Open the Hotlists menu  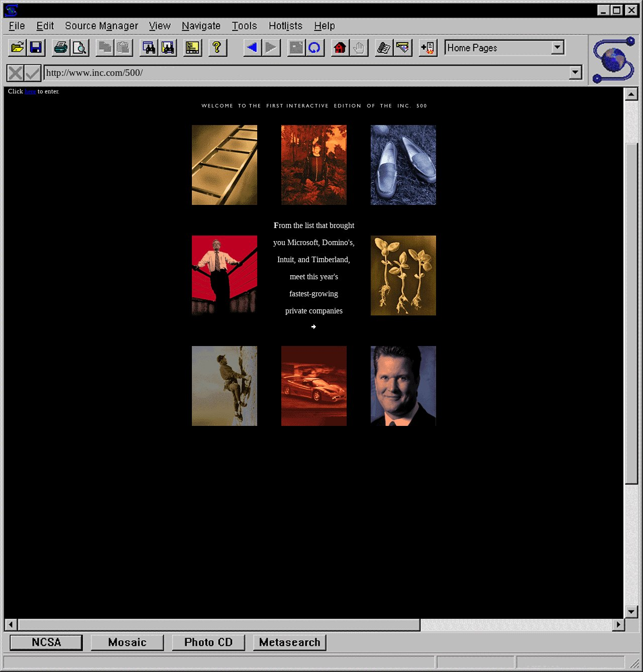pos(285,26)
